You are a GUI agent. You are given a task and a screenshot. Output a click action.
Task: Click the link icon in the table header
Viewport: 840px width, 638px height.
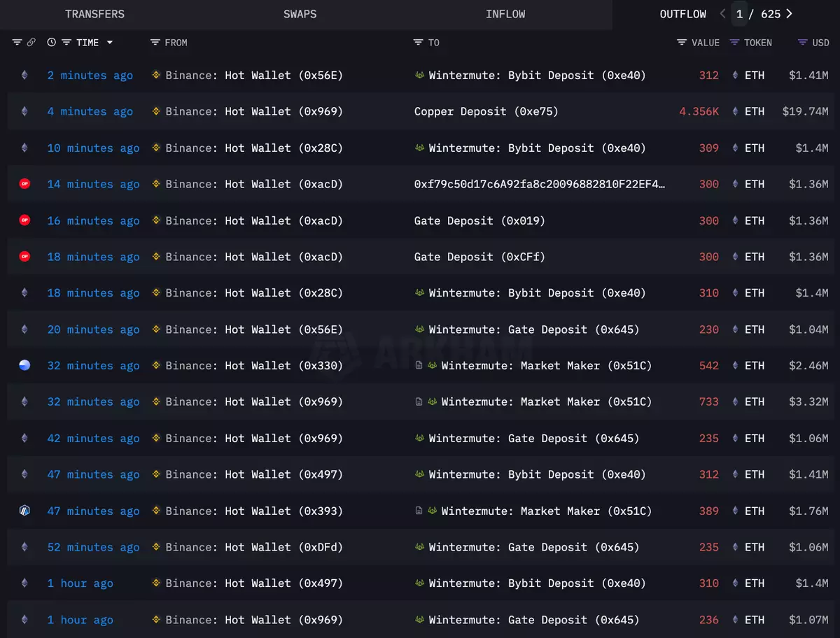click(x=31, y=43)
